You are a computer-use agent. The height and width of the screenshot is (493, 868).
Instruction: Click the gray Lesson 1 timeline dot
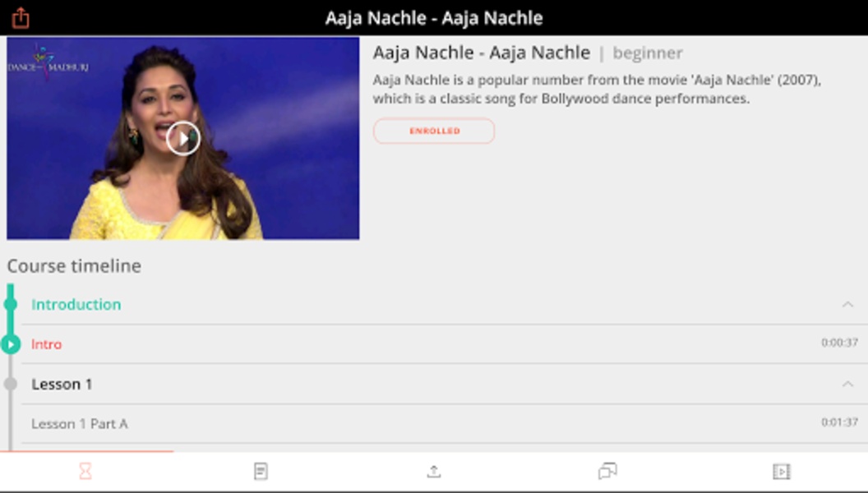tap(11, 384)
